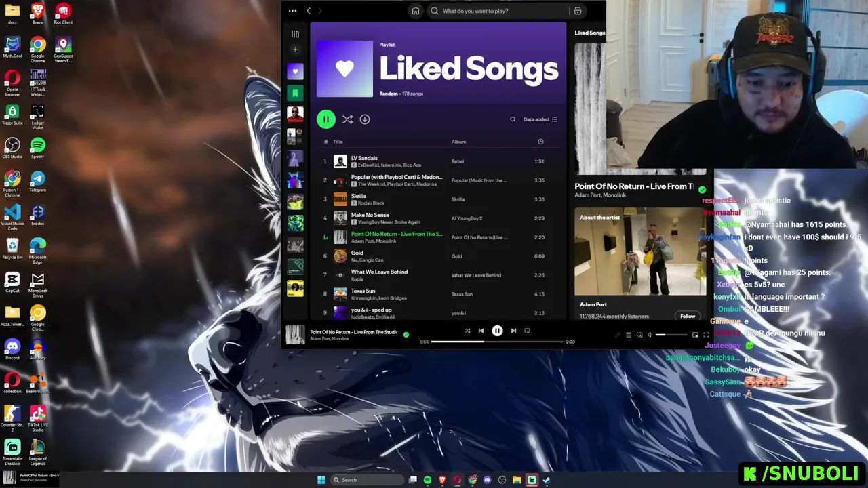Open About the artist card image
Image resolution: width=868 pixels, height=488 pixels.
coord(640,251)
